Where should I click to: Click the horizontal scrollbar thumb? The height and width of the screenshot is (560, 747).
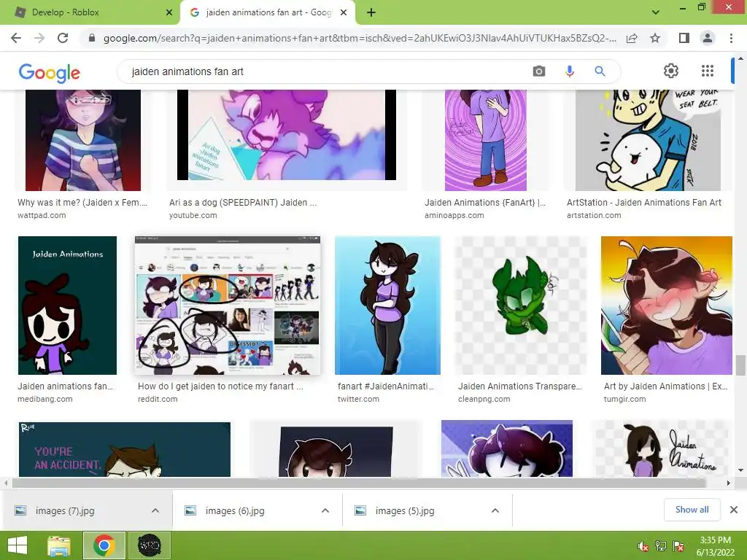(x=359, y=483)
